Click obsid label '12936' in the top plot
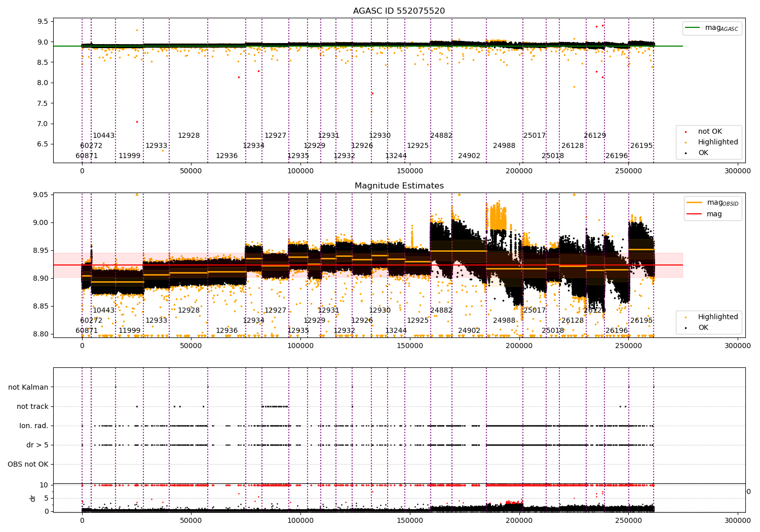 pyautogui.click(x=227, y=156)
